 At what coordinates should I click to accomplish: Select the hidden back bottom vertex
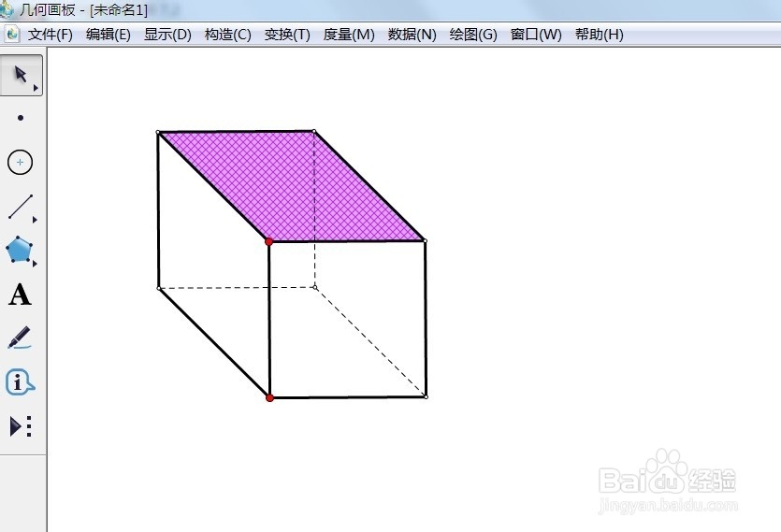315,287
